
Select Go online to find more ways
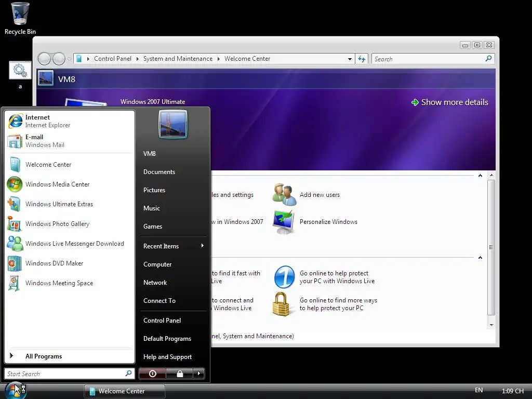[x=338, y=304]
